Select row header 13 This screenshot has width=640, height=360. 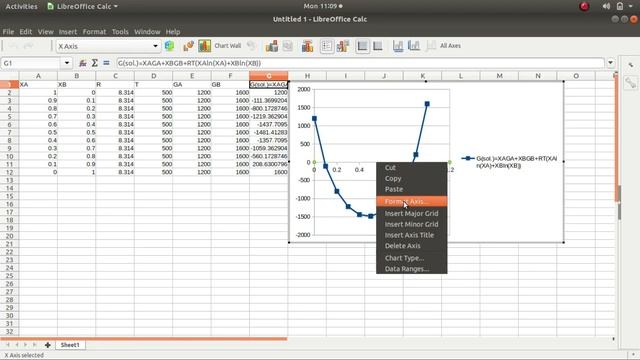pyautogui.click(x=9, y=180)
